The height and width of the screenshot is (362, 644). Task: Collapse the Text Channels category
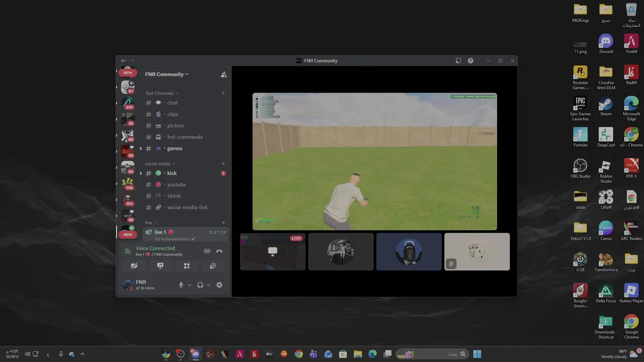point(162,93)
